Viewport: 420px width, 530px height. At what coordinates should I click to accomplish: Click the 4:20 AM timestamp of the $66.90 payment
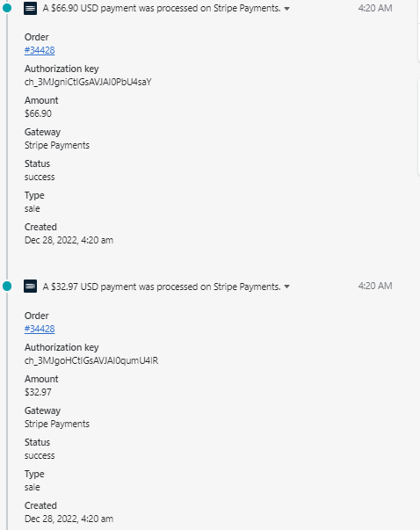(375, 8)
